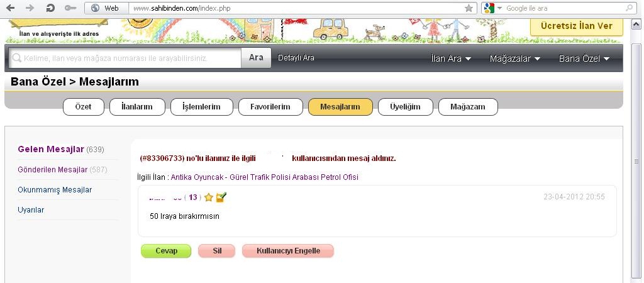
Task: Click the search magnifier in the Google box
Action: [629, 8]
